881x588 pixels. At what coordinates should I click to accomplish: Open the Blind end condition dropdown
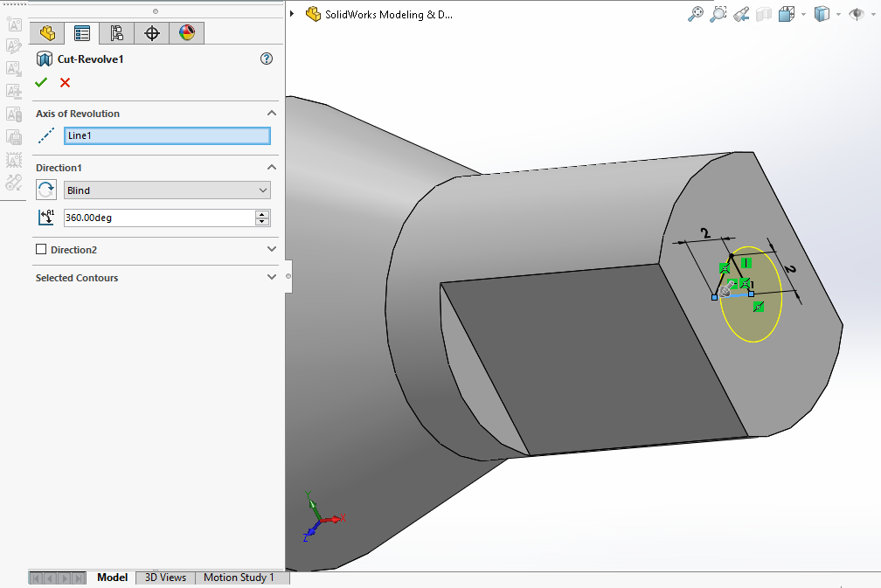click(x=167, y=190)
